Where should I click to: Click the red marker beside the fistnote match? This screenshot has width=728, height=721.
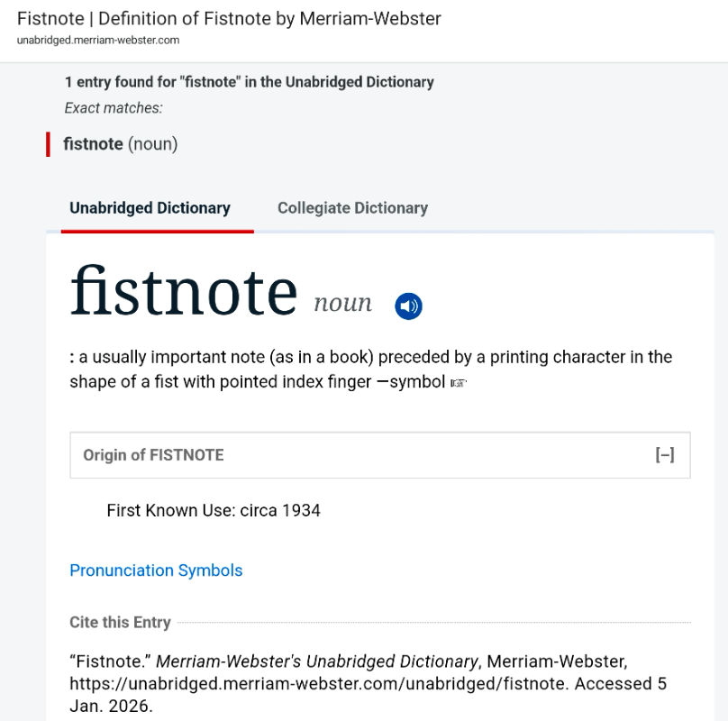pyautogui.click(x=48, y=144)
